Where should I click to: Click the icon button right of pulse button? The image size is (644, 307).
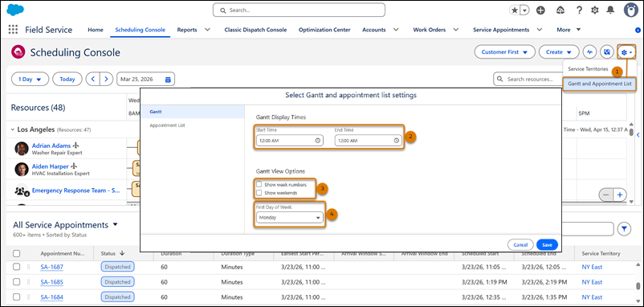607,52
